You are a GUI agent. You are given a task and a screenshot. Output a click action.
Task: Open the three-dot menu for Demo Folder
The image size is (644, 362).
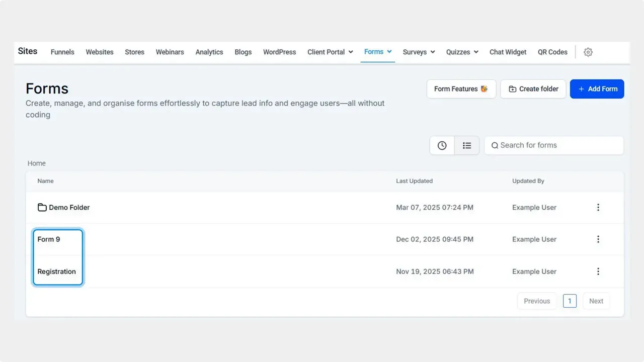pyautogui.click(x=598, y=207)
